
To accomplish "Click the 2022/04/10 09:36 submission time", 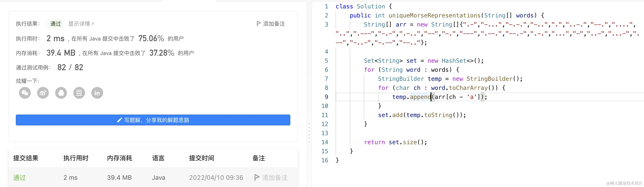I will [x=216, y=177].
